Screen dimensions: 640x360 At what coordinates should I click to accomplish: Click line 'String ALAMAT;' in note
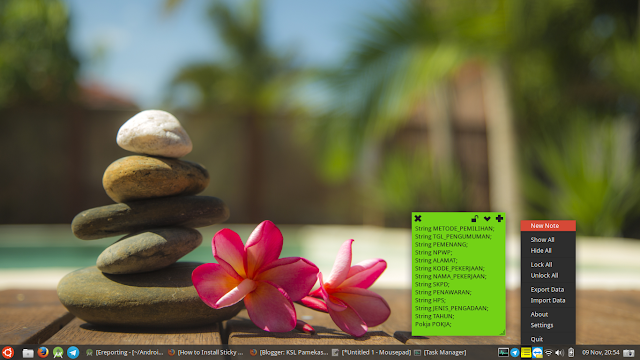click(436, 260)
